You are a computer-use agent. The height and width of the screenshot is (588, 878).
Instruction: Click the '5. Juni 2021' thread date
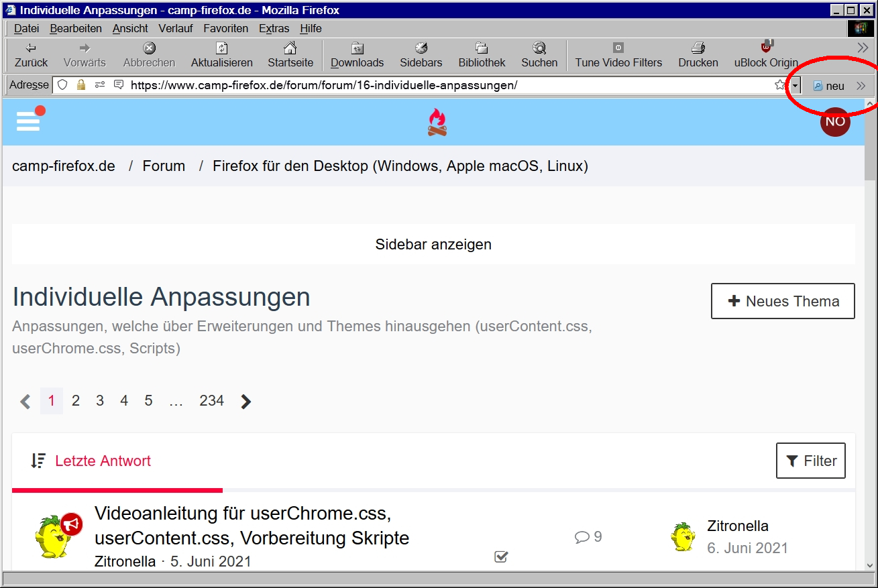[211, 561]
